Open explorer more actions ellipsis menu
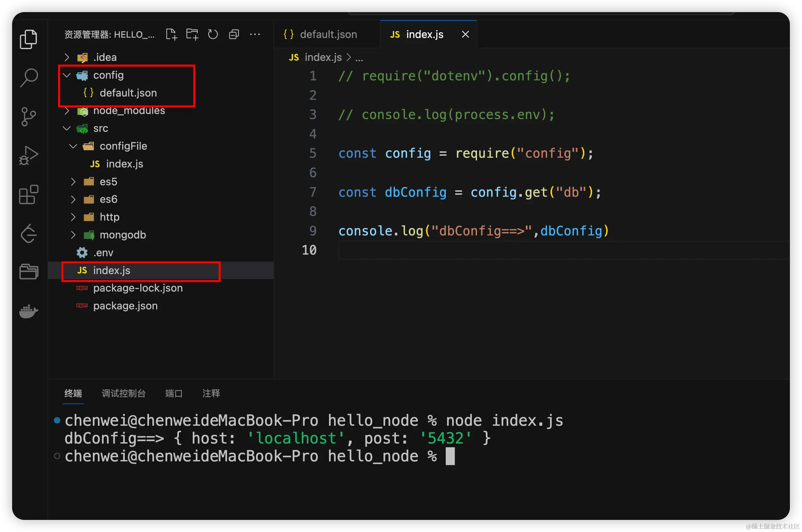The height and width of the screenshot is (532, 802). (255, 35)
